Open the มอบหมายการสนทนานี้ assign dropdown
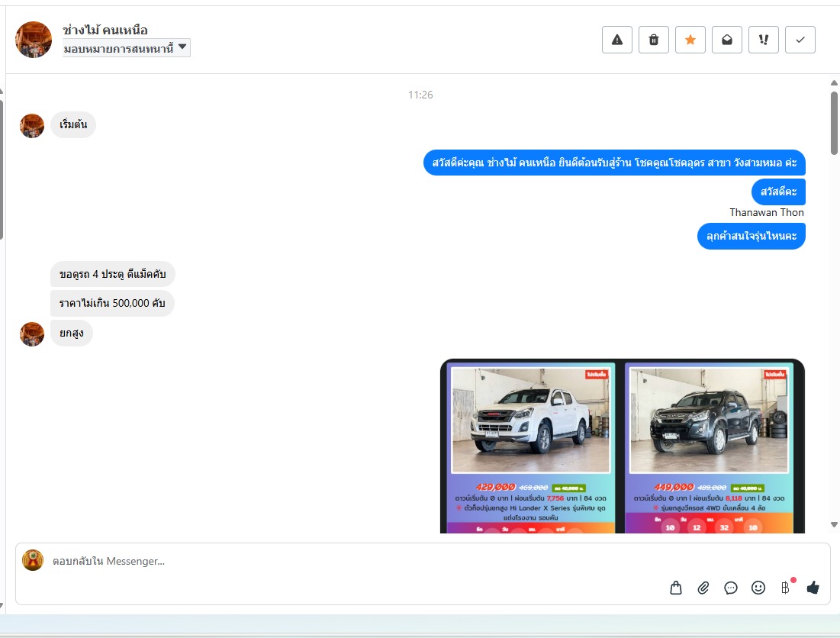The image size is (840, 638). (127, 48)
